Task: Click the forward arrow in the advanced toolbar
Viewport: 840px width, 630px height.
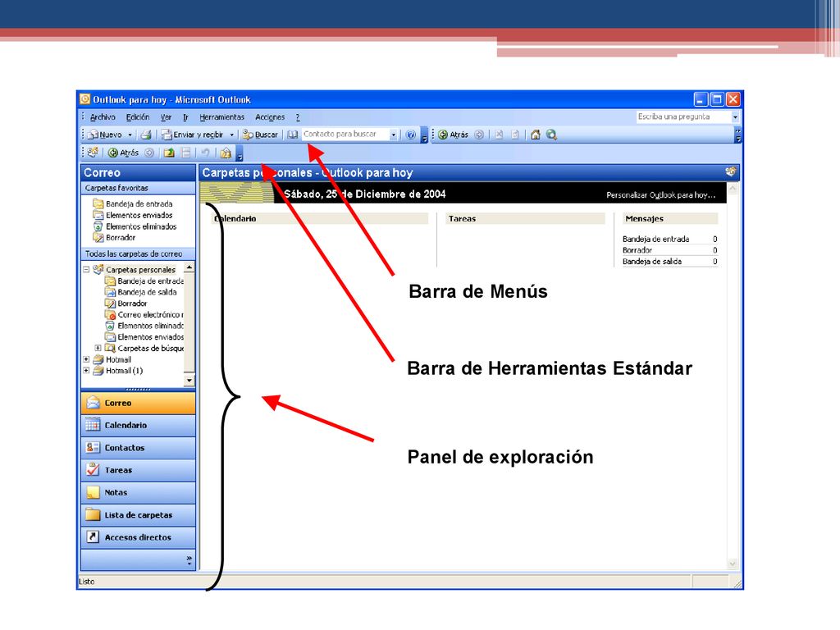Action: 149,153
